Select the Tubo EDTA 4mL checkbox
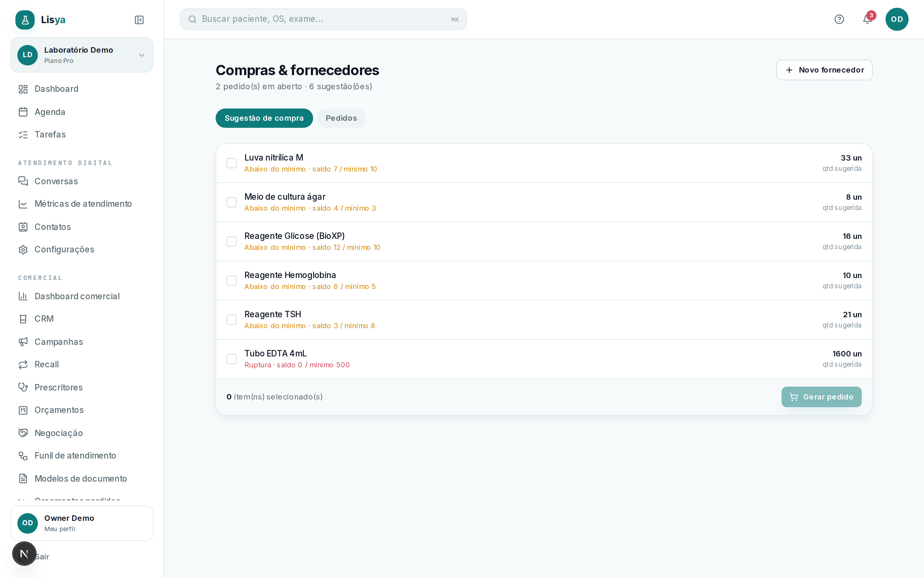Viewport: 924px width, 578px height. (x=231, y=359)
